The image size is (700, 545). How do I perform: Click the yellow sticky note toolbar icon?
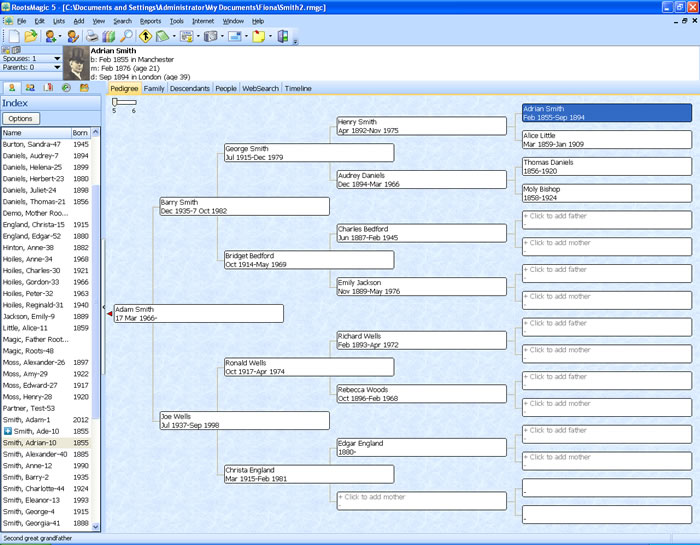258,36
